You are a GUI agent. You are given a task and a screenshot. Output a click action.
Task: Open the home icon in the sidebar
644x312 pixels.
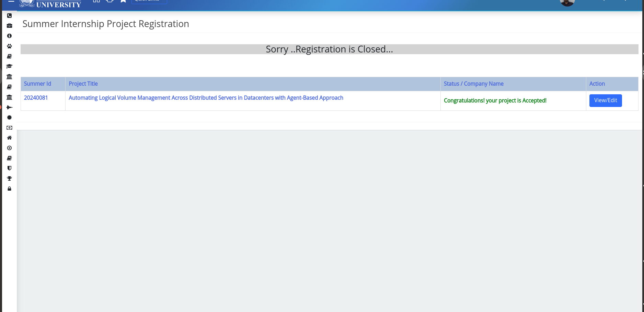tap(9, 138)
